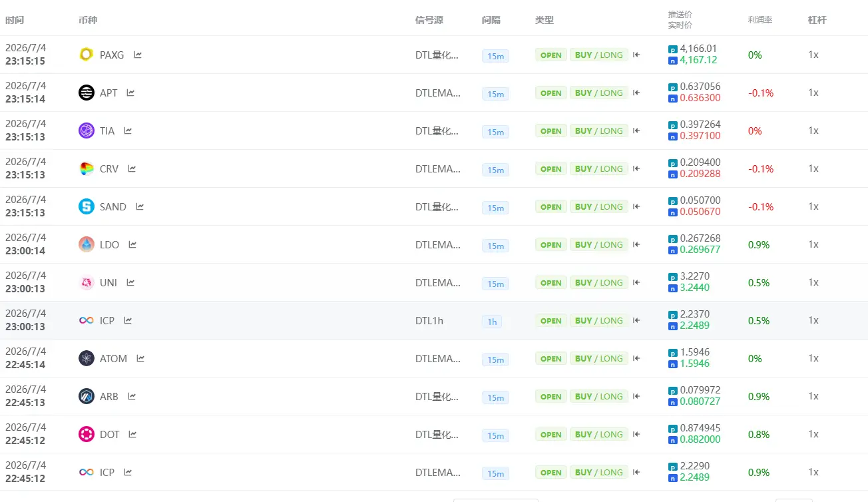Select the ARB coin logo
This screenshot has width=868, height=502.
[x=87, y=396]
